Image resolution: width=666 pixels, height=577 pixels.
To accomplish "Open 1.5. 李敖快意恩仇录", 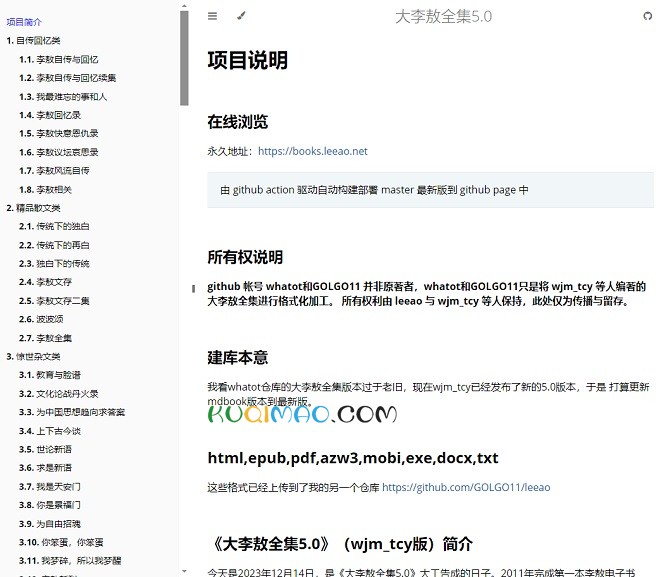I will pyautogui.click(x=59, y=133).
